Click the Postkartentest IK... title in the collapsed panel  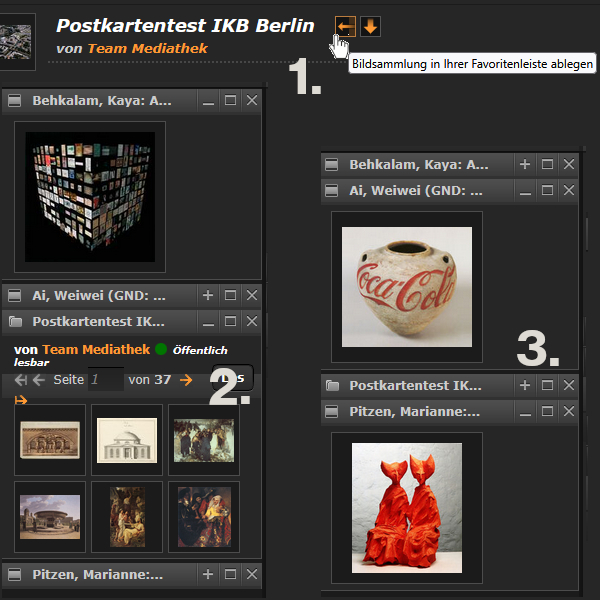click(x=415, y=385)
